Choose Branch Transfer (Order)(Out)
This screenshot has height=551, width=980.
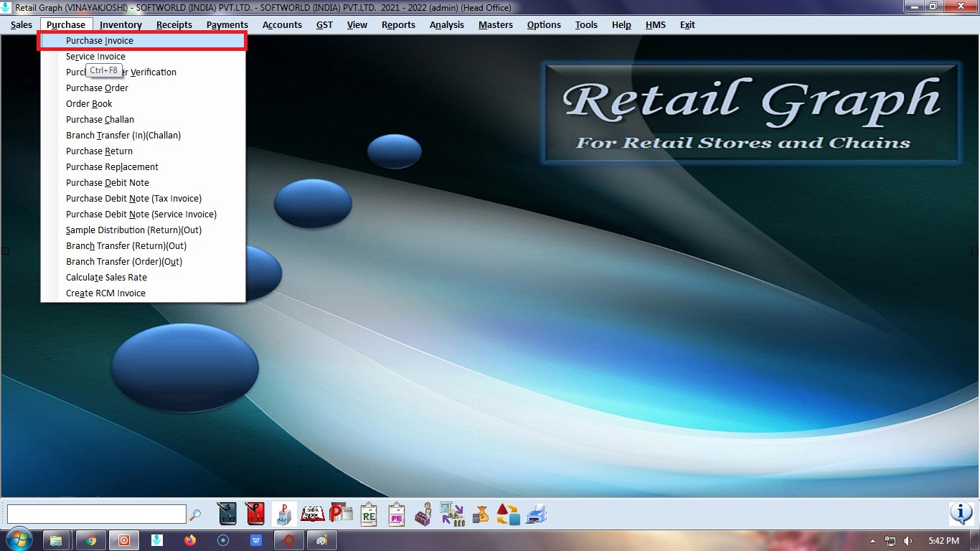pos(143,262)
